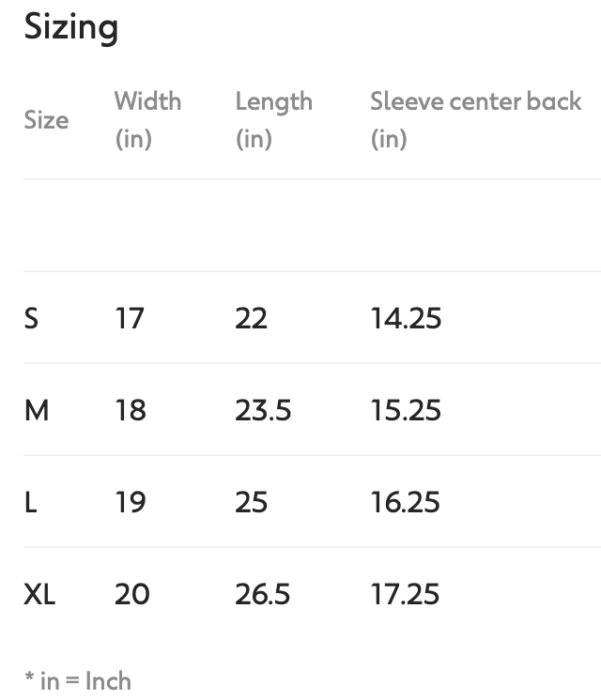Image resolution: width=601 pixels, height=700 pixels.
Task: Click the length value 25
Action: point(251,503)
